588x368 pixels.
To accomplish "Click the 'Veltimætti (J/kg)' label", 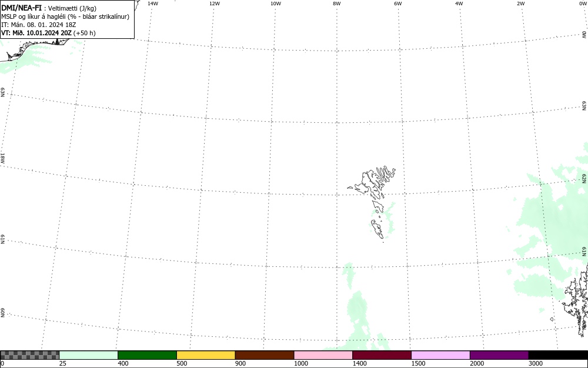I will (x=72, y=8).
